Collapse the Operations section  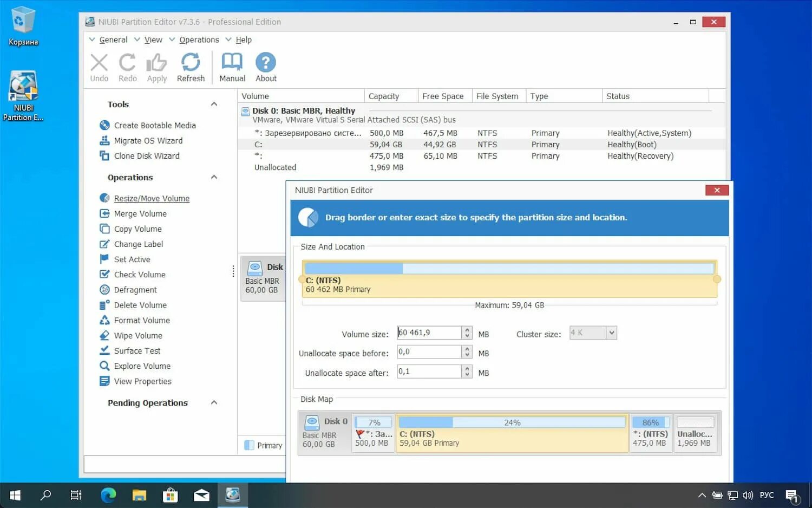click(x=214, y=177)
